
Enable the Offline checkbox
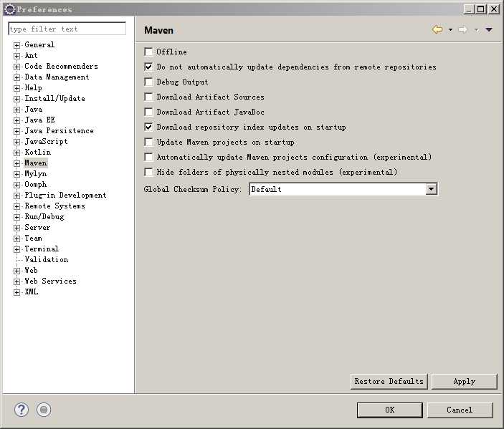point(148,52)
